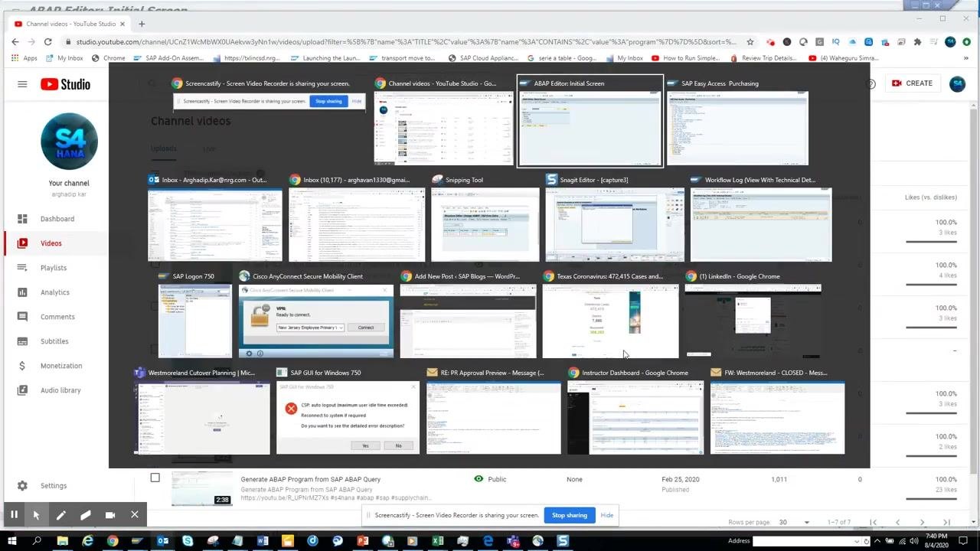Switch to the Snipping Tool window
Image resolution: width=980 pixels, height=551 pixels.
pos(485,218)
